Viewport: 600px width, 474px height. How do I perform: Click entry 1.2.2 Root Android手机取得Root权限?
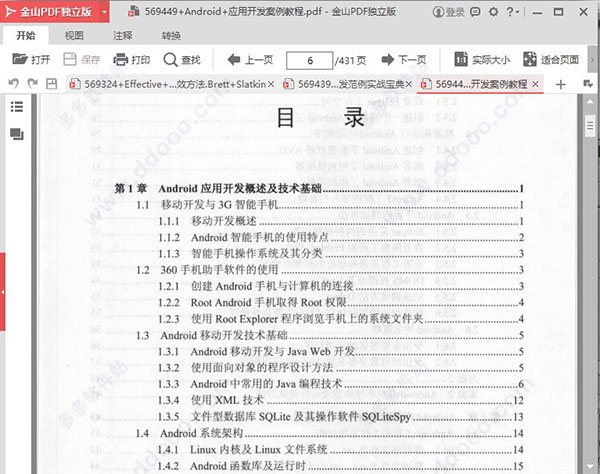(x=341, y=303)
